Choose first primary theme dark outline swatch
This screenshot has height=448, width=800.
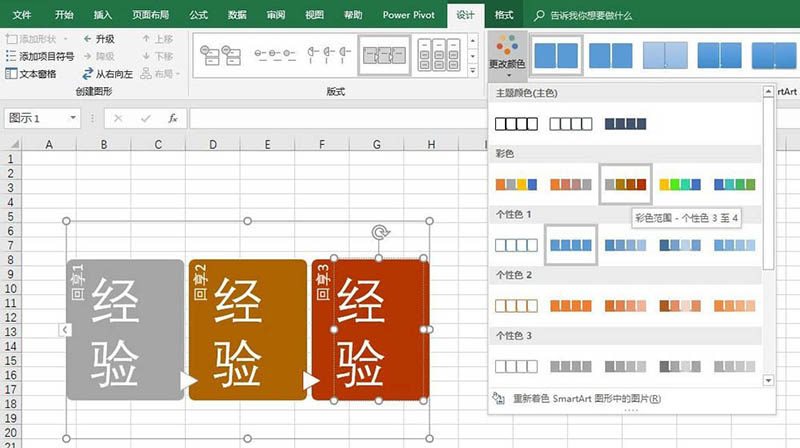pyautogui.click(x=516, y=123)
